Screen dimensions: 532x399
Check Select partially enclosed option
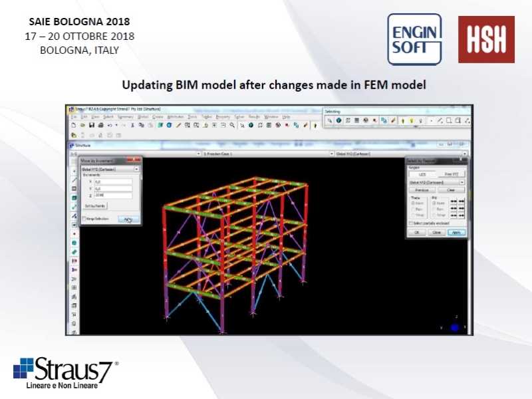click(x=410, y=223)
